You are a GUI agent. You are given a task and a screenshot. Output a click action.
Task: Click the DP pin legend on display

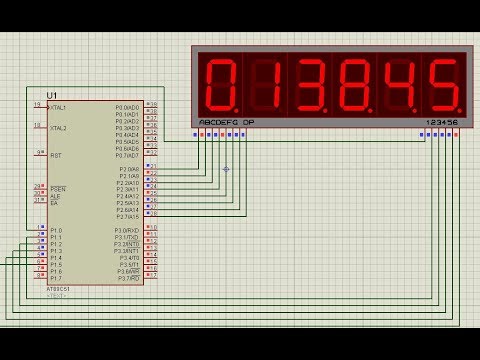pyautogui.click(x=249, y=122)
